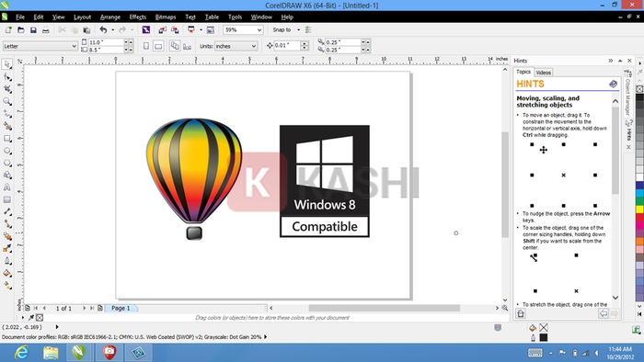The height and width of the screenshot is (362, 644).
Task: Expand the status bar coordinates arrow
Action: 57,327
